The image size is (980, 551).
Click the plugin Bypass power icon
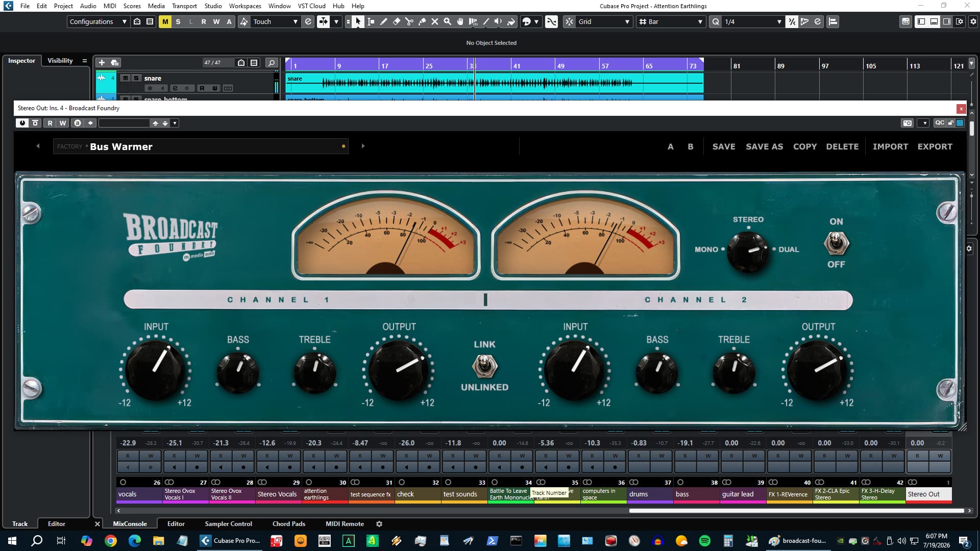point(22,123)
